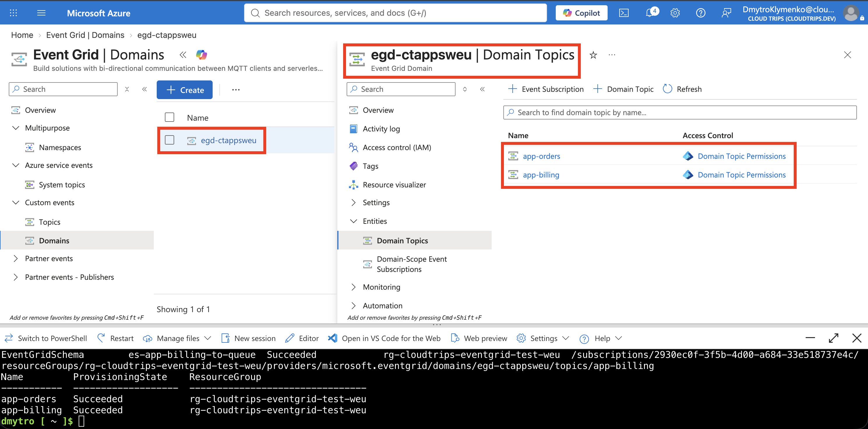Viewport: 868px width, 429px height.
Task: Open the Manage files dropdown
Action: pos(177,338)
